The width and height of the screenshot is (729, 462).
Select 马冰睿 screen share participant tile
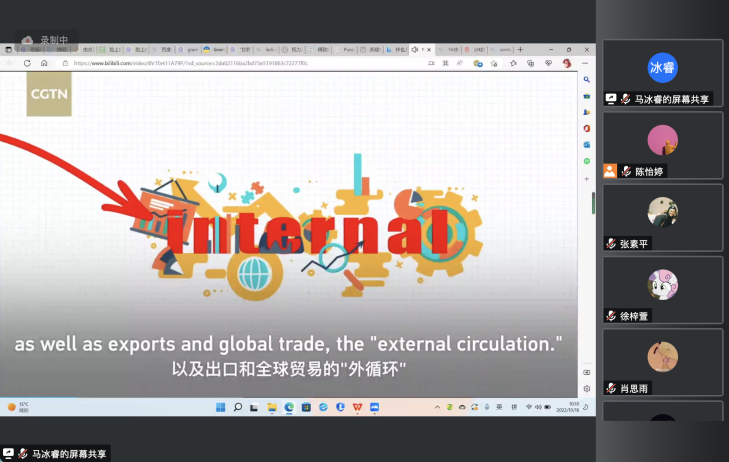point(662,73)
